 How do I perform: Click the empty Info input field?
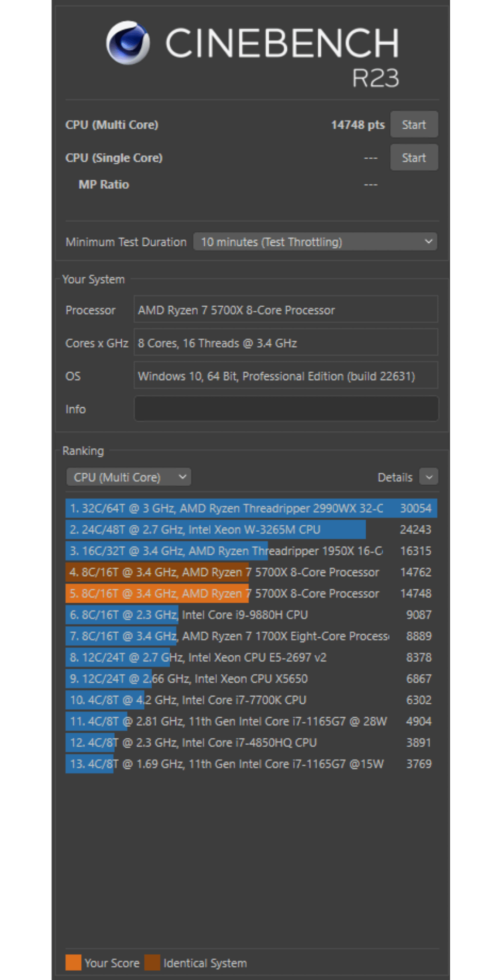click(x=285, y=409)
